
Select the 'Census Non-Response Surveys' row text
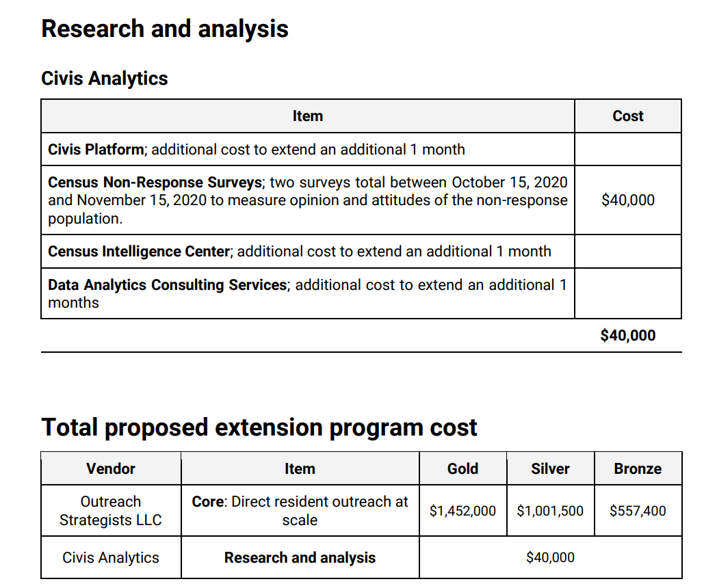(x=308, y=200)
